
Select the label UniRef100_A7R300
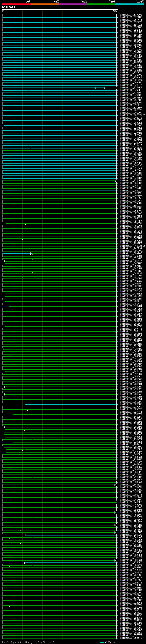pos(131,93)
